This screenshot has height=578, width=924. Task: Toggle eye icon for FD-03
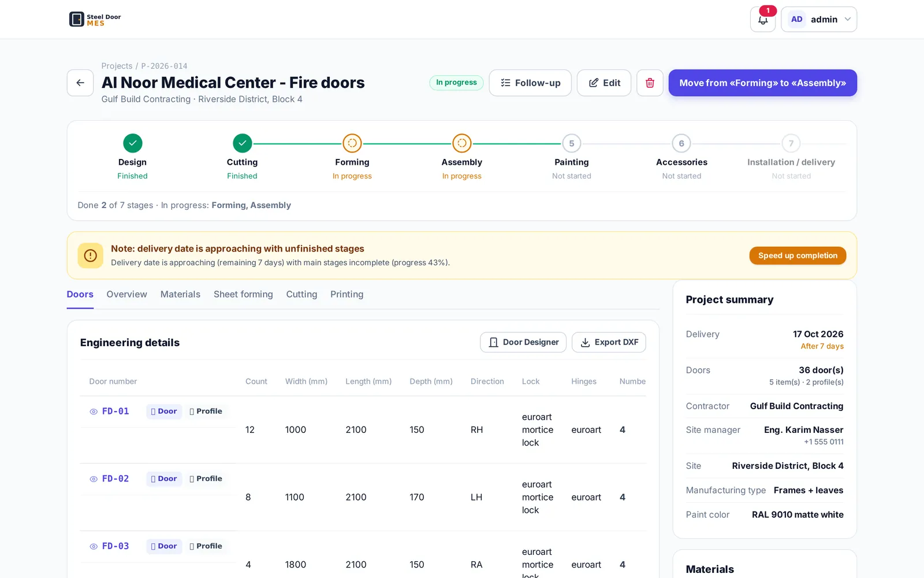coord(94,546)
